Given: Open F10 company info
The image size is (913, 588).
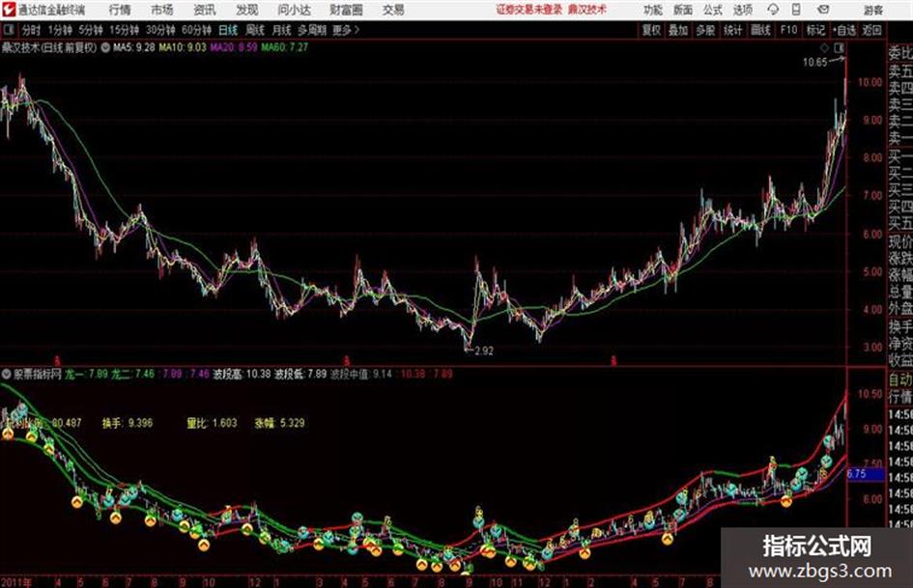Looking at the screenshot, I should (788, 30).
